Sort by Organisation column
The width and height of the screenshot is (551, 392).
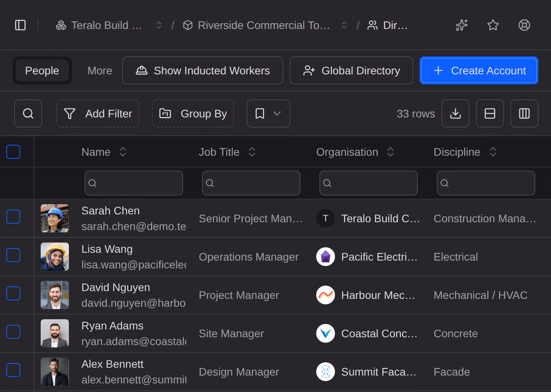coord(391,152)
